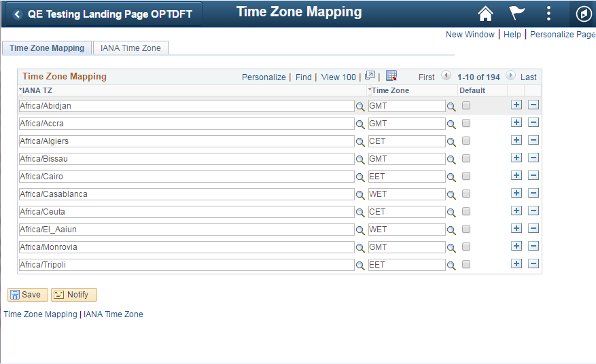This screenshot has width=596, height=364.
Task: Check Default for Africa/Bissau
Action: (466, 158)
